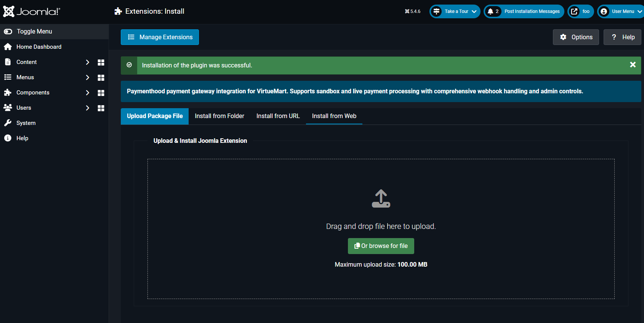644x323 pixels.
Task: Click the notification bell icon
Action: click(x=490, y=11)
